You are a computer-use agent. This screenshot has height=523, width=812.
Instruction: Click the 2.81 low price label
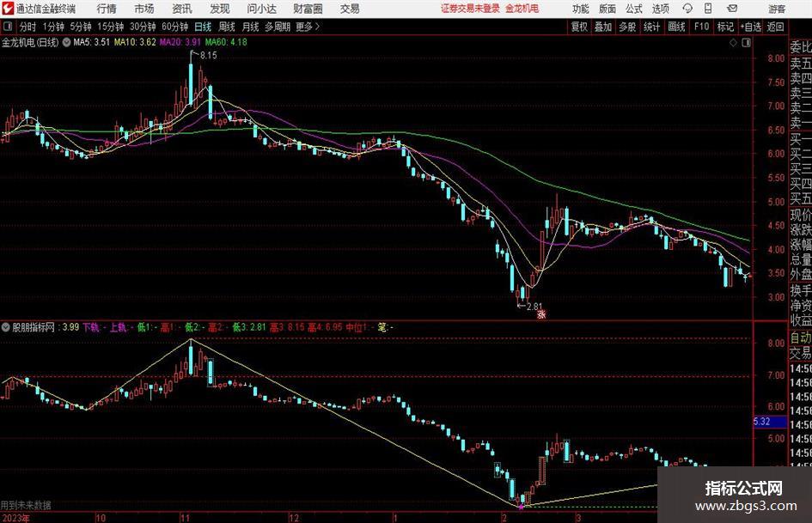point(534,307)
